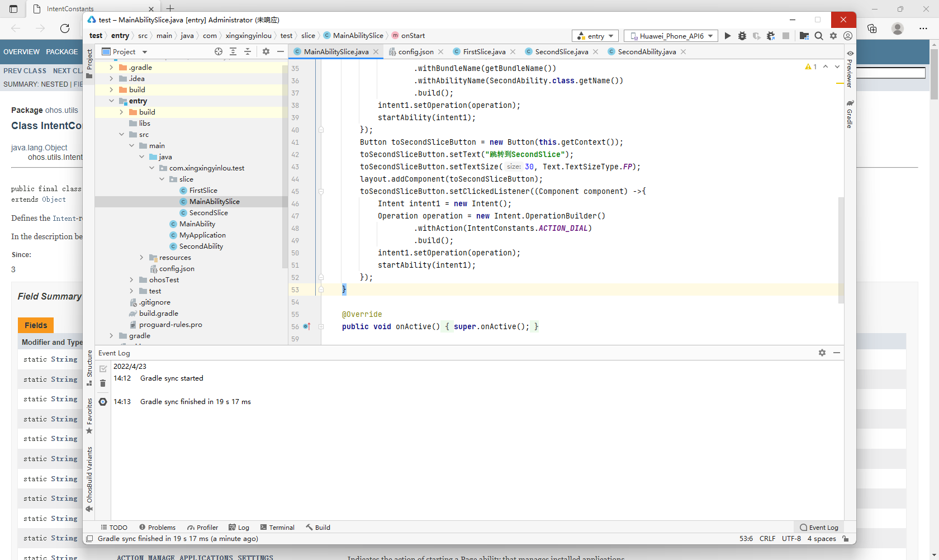Screen dimensions: 939x560
Task: Open Project Structure folder icon
Action: (x=804, y=36)
